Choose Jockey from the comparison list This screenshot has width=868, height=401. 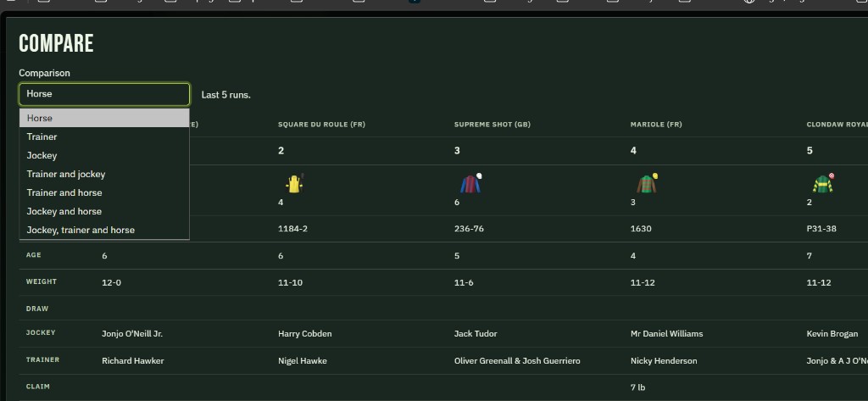click(104, 156)
